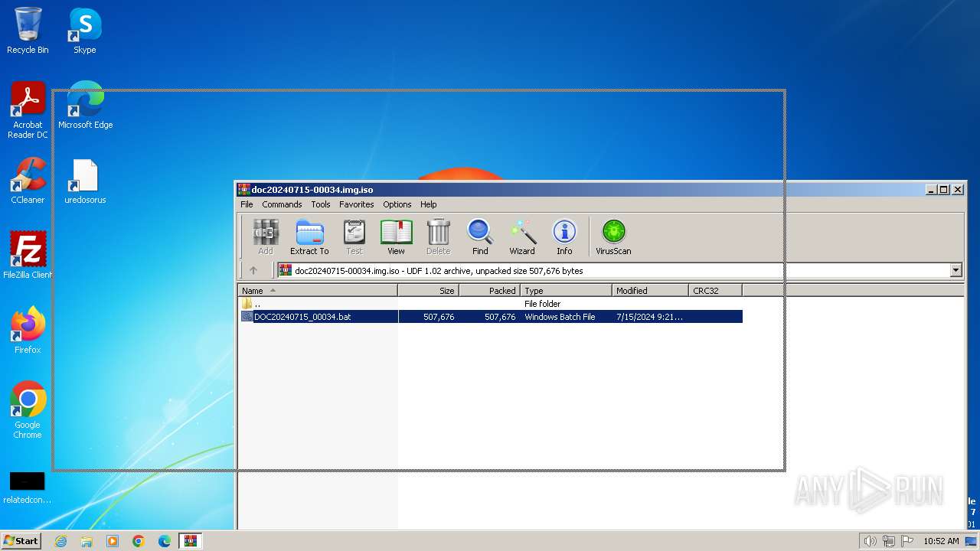980x551 pixels.
Task: Click the Test toolbar icon
Action: point(354,236)
